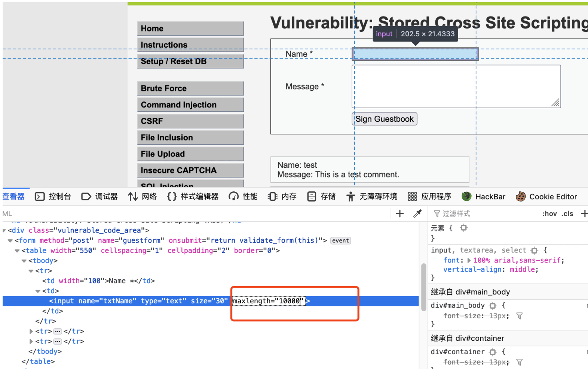The width and height of the screenshot is (588, 373).
Task: Click the plus icon to add new style rule
Action: coord(584,213)
